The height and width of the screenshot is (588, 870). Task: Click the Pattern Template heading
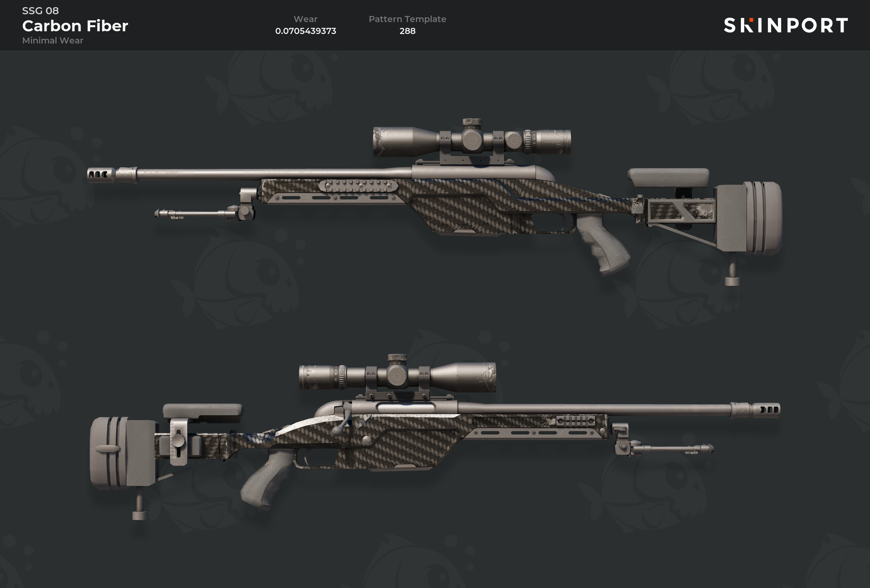click(x=407, y=19)
